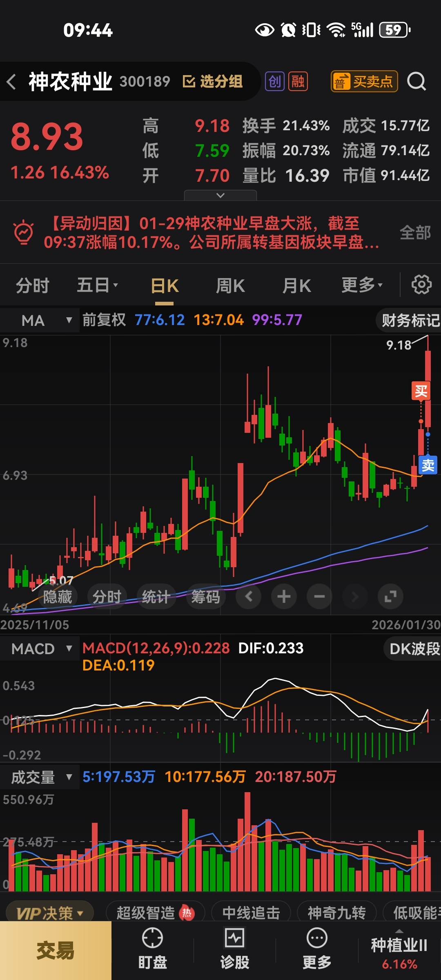Toggle 分时 overlay pill on chart
This screenshot has width=441, height=980.
107,597
